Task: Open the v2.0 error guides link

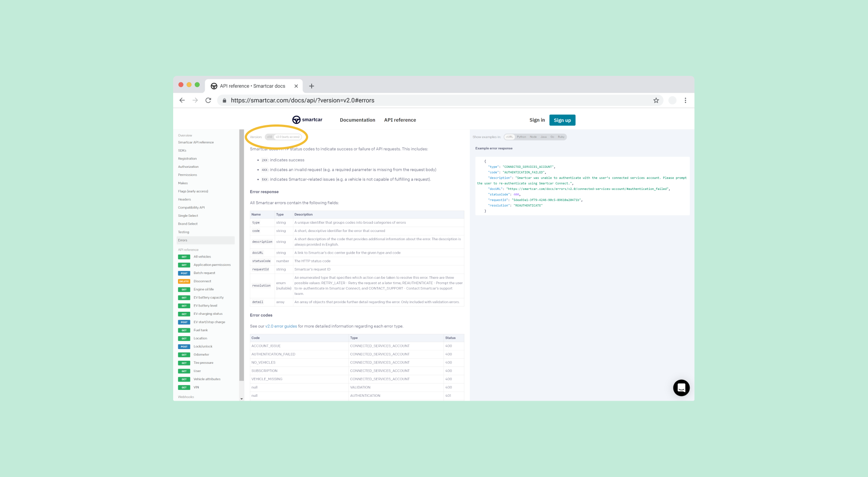Action: click(x=281, y=326)
